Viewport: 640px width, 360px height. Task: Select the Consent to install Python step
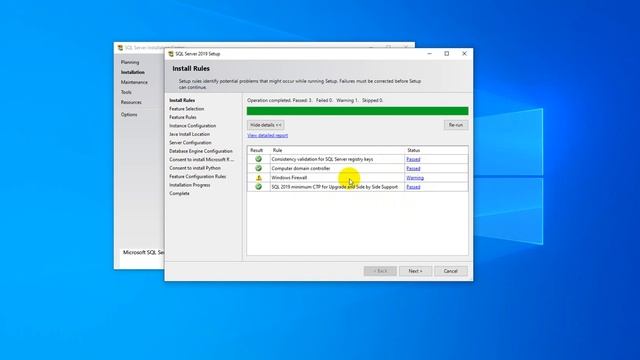195,168
